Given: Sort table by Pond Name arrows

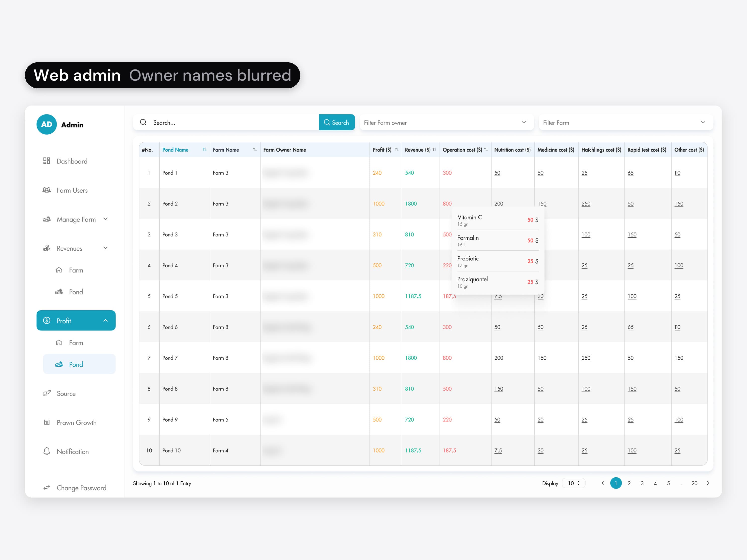Looking at the screenshot, I should click(x=204, y=150).
